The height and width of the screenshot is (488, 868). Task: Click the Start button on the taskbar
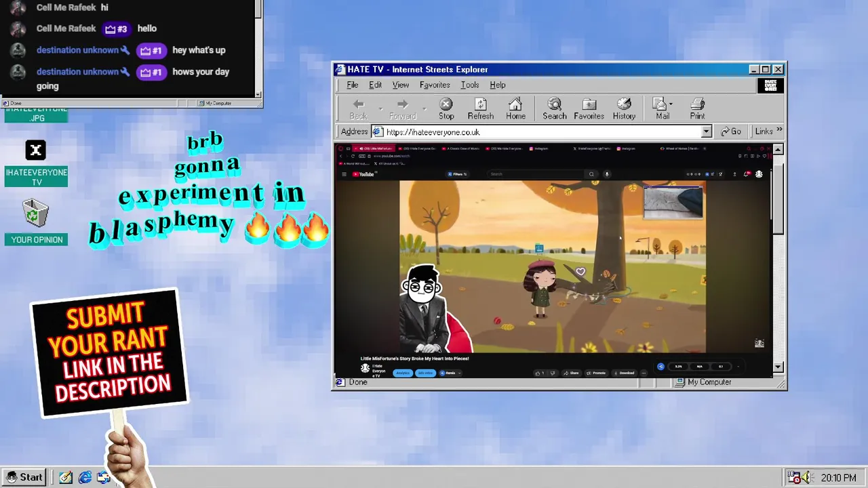click(x=24, y=477)
